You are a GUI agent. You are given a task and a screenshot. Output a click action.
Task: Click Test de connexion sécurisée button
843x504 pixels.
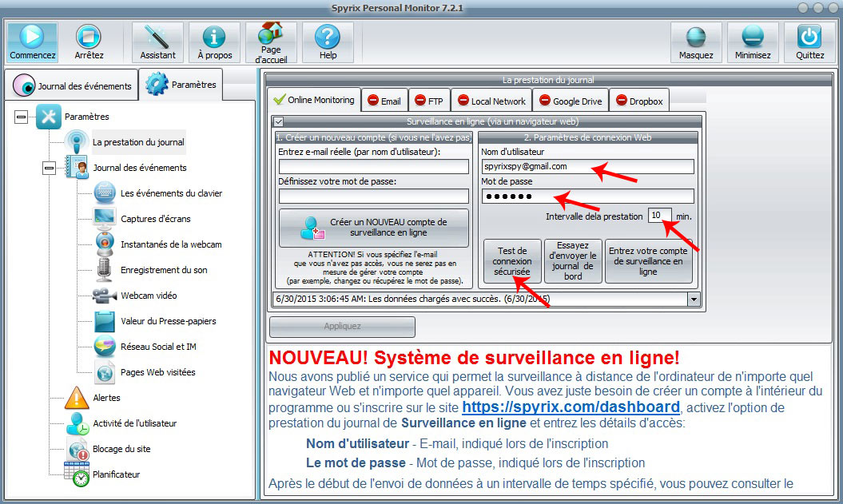click(512, 261)
